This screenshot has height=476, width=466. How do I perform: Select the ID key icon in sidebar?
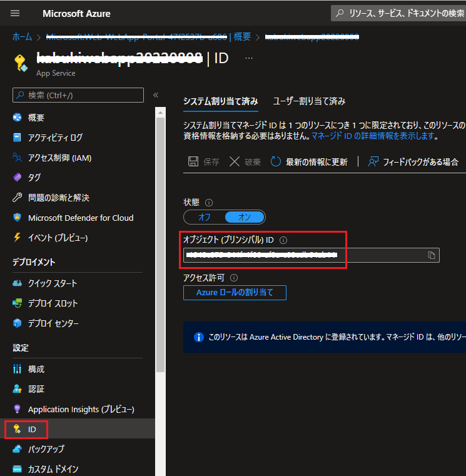[18, 429]
